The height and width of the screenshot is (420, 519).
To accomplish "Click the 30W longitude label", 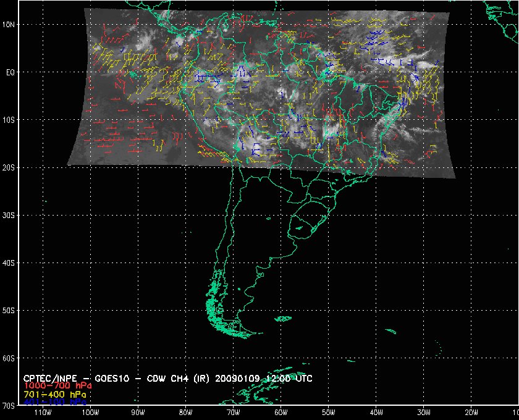I will coord(423,413).
